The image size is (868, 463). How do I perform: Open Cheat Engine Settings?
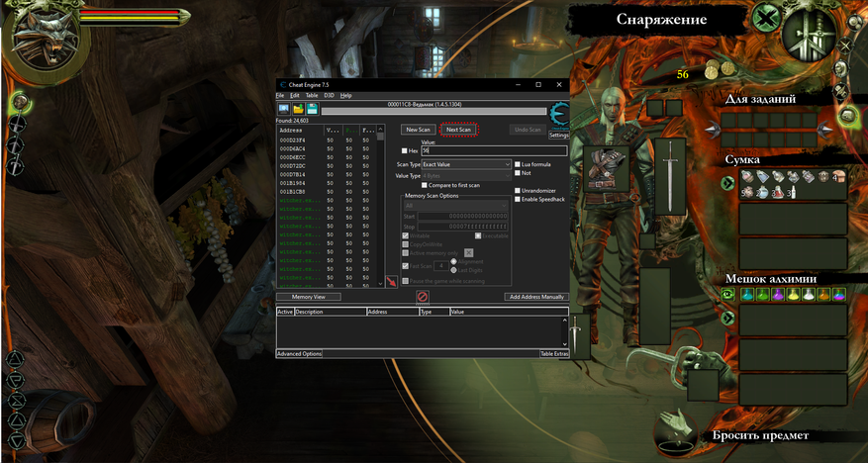pos(558,135)
